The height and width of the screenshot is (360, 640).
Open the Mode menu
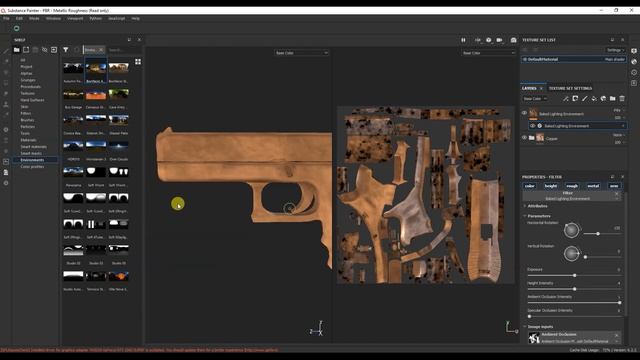point(34,18)
